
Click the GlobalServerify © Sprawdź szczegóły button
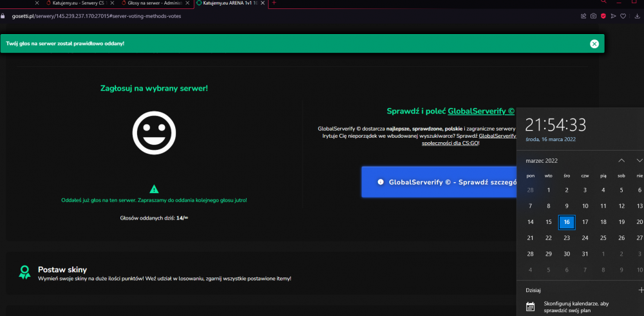[439, 181]
